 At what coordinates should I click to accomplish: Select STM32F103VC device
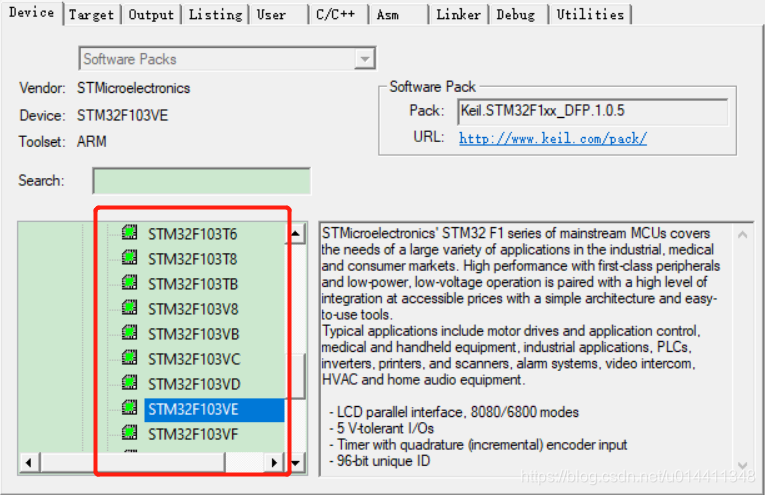tap(194, 359)
